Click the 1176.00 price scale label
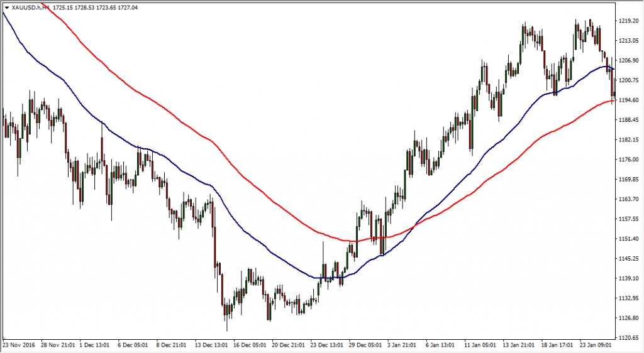 pyautogui.click(x=628, y=160)
